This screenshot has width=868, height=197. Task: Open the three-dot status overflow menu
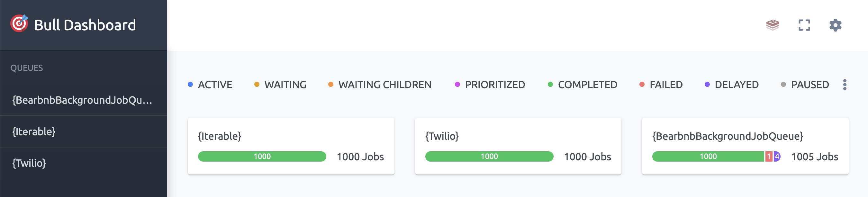[x=845, y=85]
